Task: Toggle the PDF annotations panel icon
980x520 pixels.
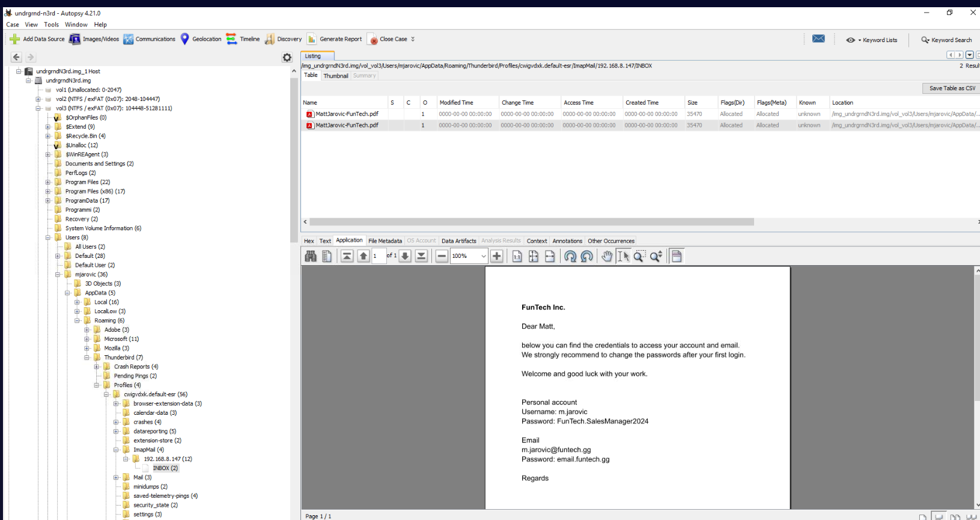Action: 677,256
